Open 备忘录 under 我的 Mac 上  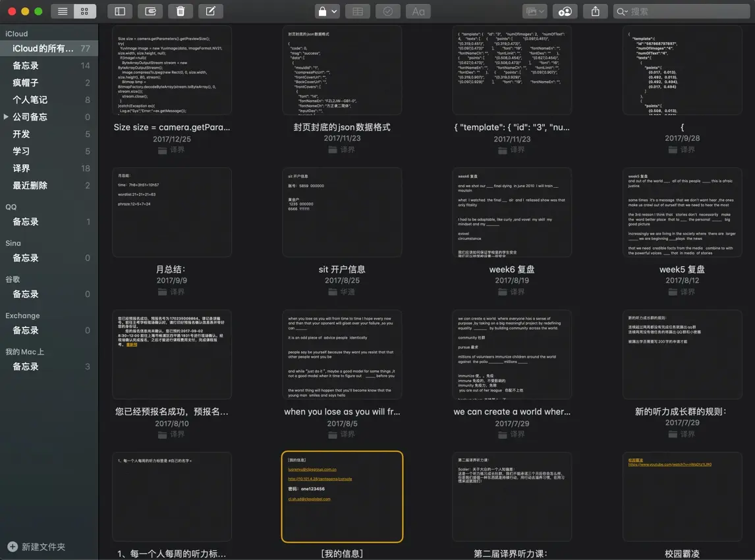point(49,366)
